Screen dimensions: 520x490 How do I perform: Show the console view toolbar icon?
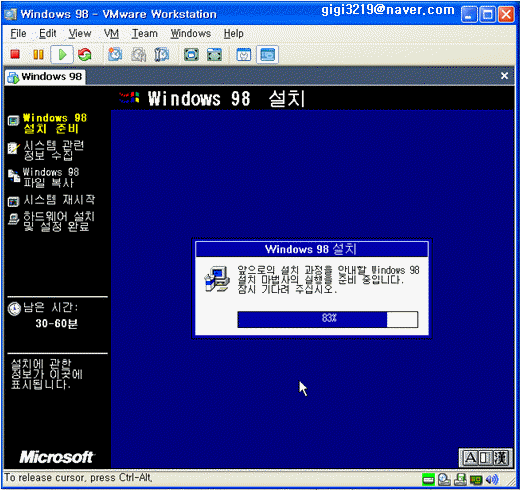[267, 54]
